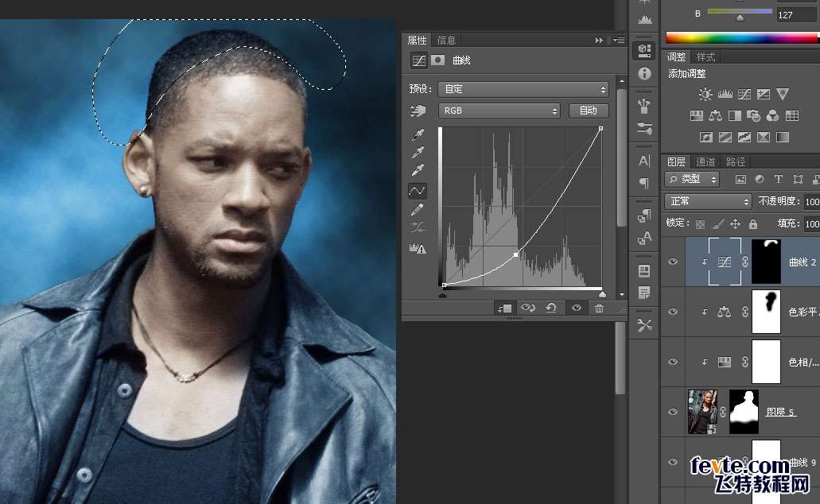This screenshot has height=504, width=820.
Task: Toggle adjustment visibility eye in Properties panel
Action: [577, 308]
